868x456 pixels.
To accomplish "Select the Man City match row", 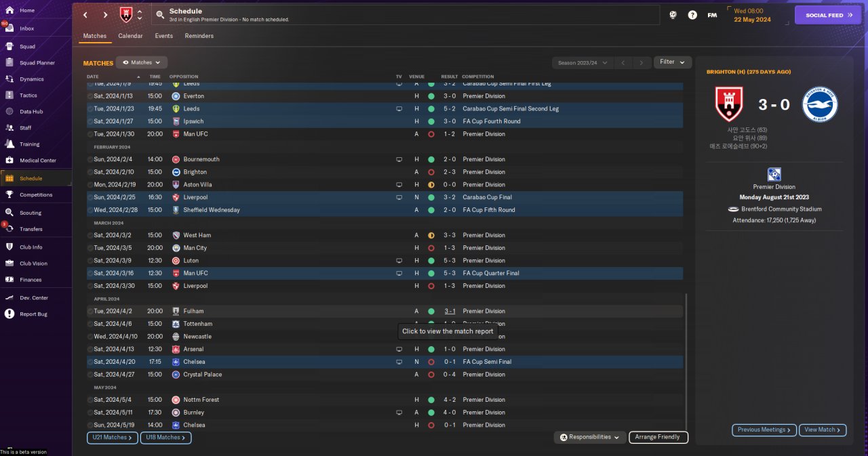I will pyautogui.click(x=384, y=248).
